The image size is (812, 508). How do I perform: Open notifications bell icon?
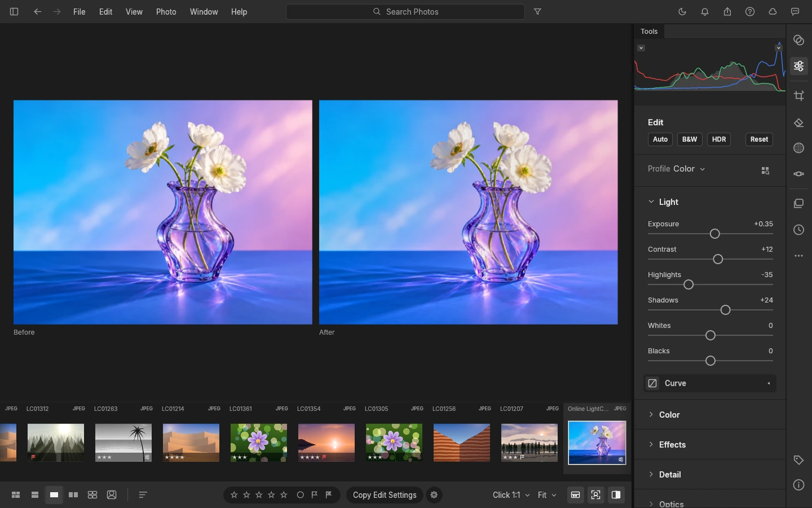(x=705, y=11)
